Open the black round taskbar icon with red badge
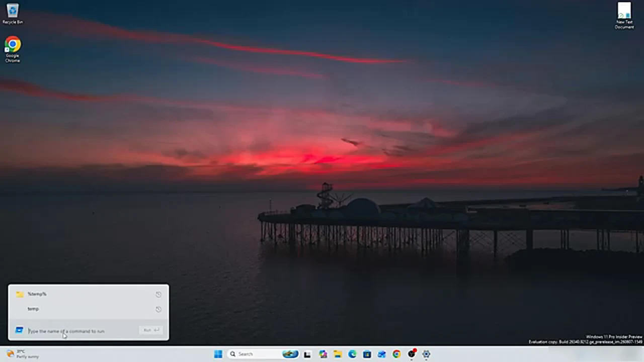Screen dimensions: 644x362 pos(412,354)
